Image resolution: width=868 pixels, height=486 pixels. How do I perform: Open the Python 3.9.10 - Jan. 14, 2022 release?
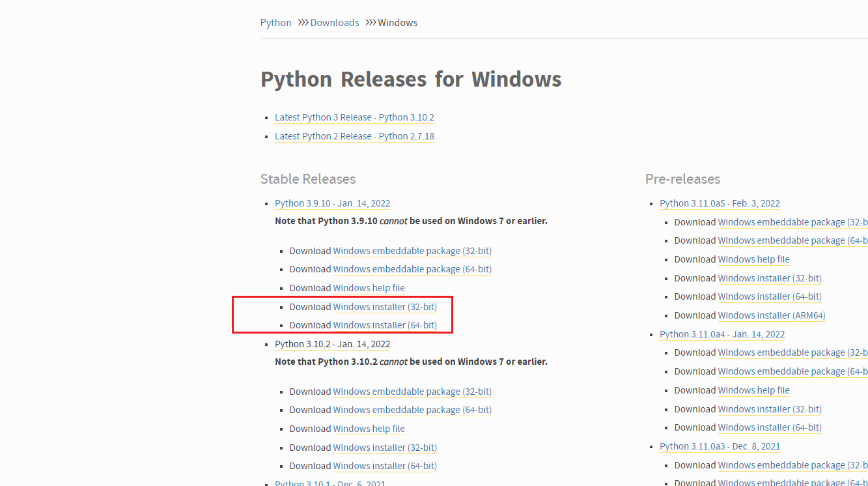click(333, 203)
